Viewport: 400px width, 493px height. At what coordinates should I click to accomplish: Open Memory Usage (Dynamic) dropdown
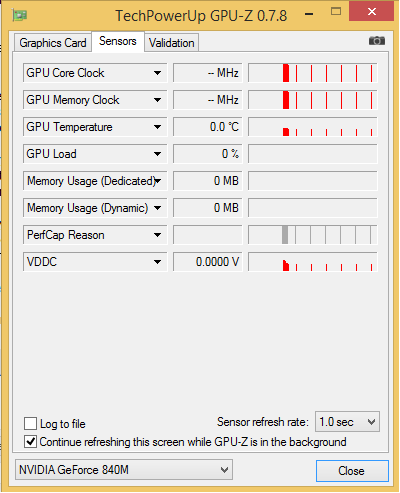point(95,208)
